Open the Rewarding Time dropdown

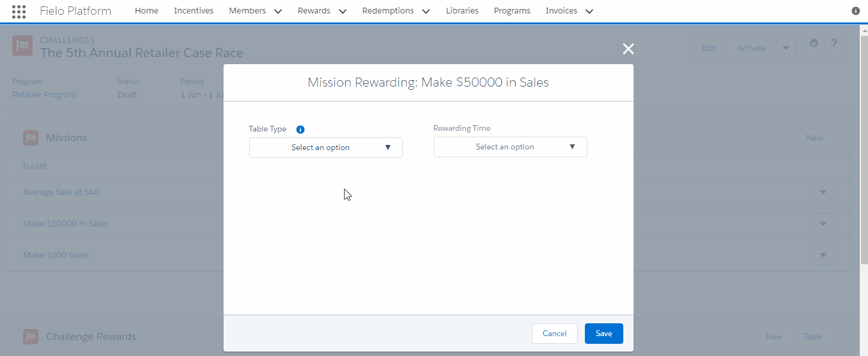click(511, 147)
